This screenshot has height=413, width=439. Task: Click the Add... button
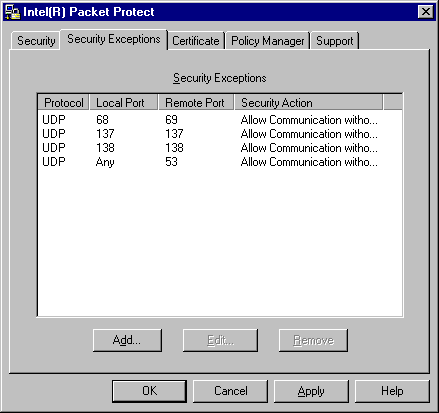[x=127, y=340]
